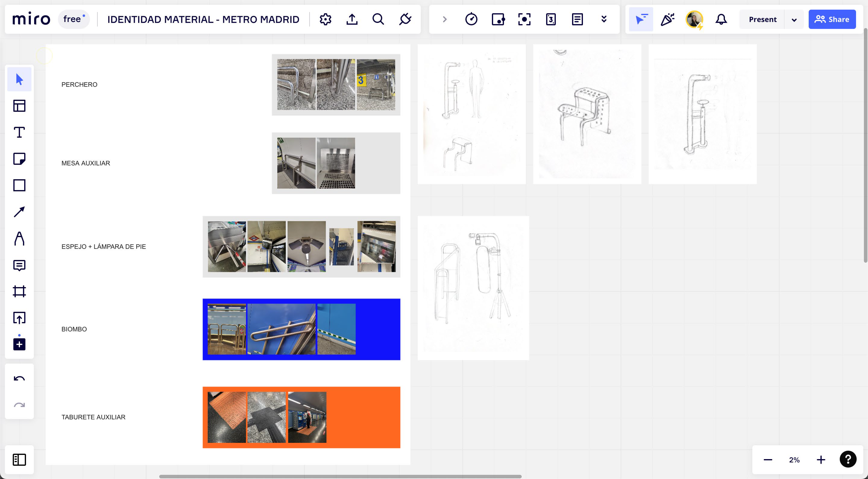Image resolution: width=868 pixels, height=479 pixels.
Task: Click the board title IDENTIDAD MATERIAL
Action: coord(203,19)
